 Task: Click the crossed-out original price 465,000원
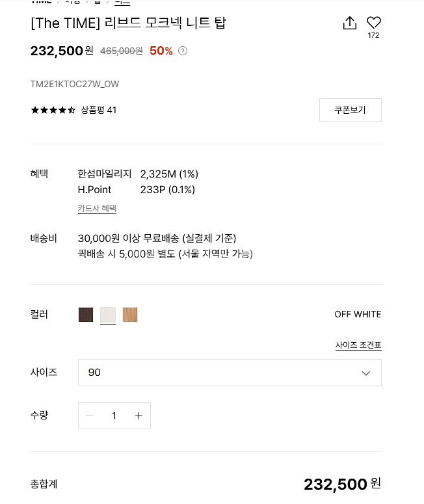[x=122, y=51]
